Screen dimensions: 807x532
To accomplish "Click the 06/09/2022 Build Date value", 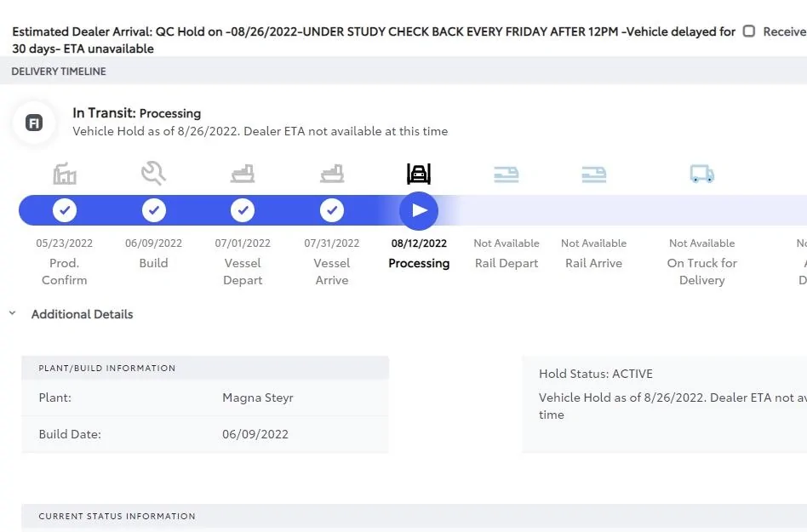I will pos(255,434).
